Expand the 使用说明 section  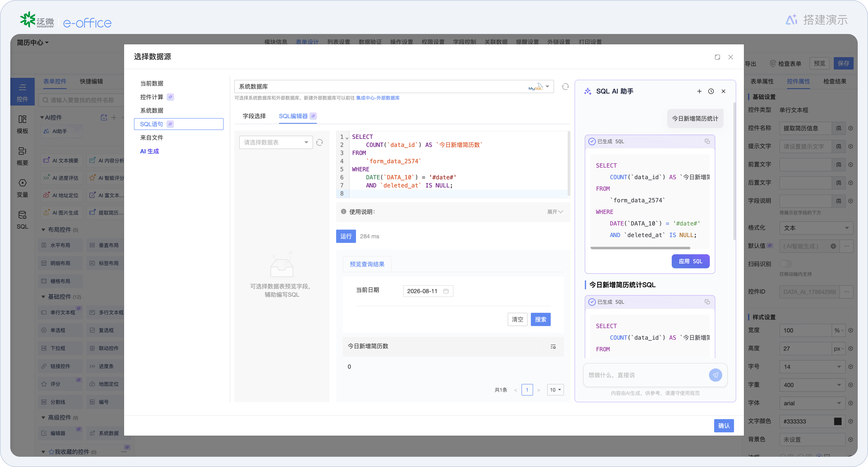[x=555, y=212]
